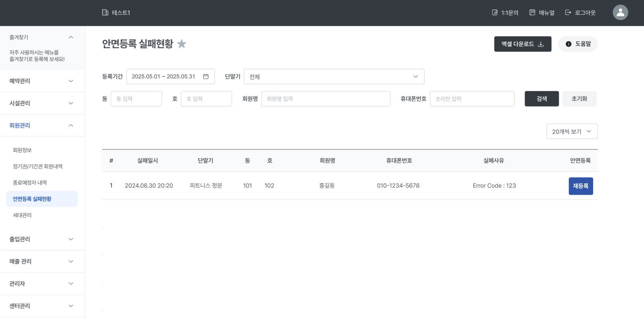This screenshot has height=320, width=644.
Task: Click the info icon in 도움말
Action: (x=568, y=44)
